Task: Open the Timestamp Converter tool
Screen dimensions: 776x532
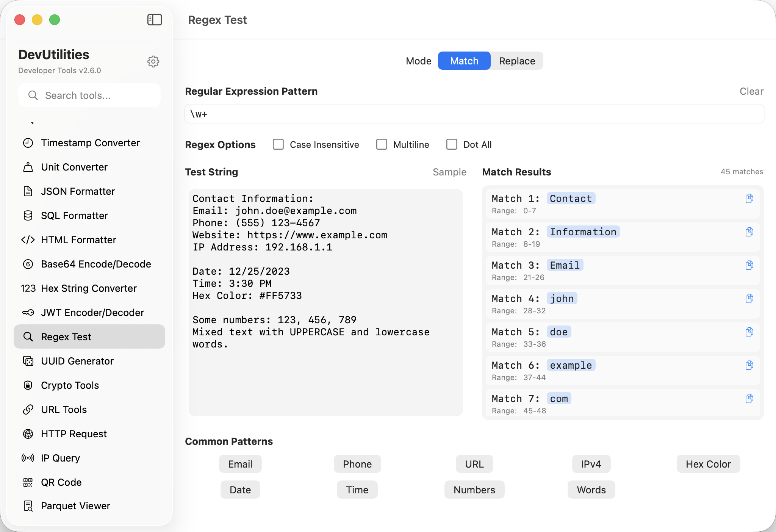Action: coord(90,143)
